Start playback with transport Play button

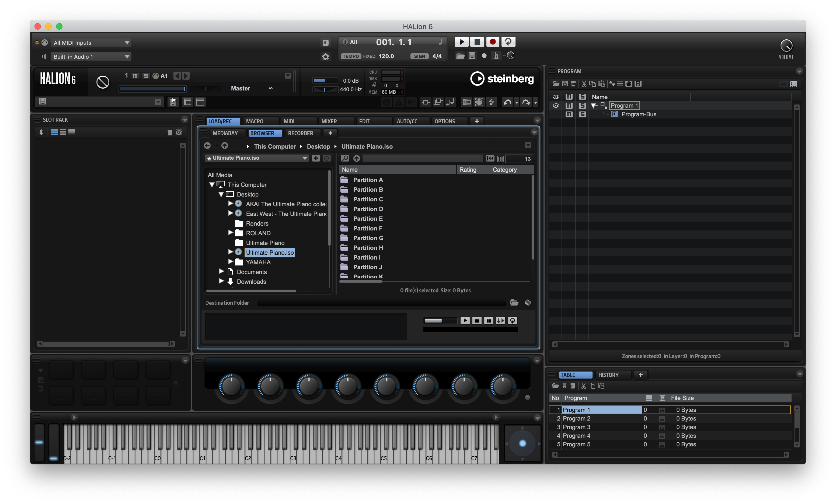[x=461, y=42]
